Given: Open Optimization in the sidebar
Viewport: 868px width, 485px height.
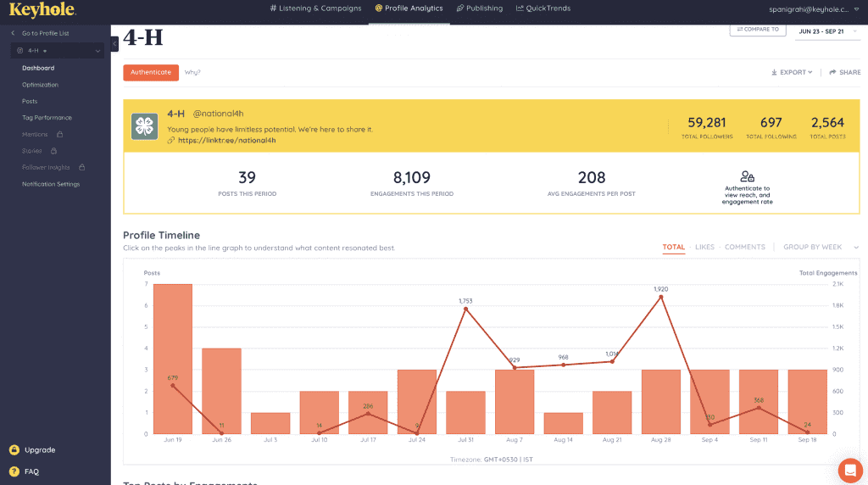Looking at the screenshot, I should click(x=40, y=85).
